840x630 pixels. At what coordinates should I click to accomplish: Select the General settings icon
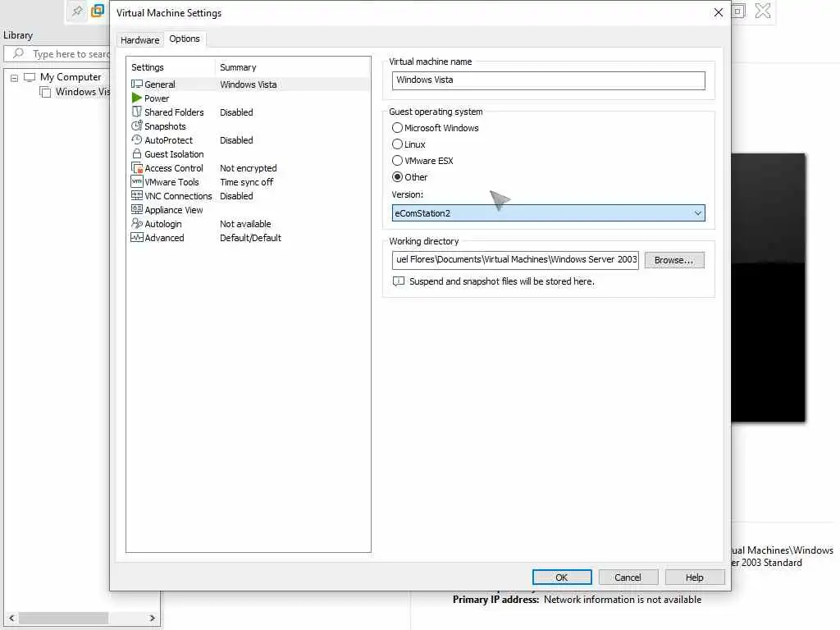(137, 84)
